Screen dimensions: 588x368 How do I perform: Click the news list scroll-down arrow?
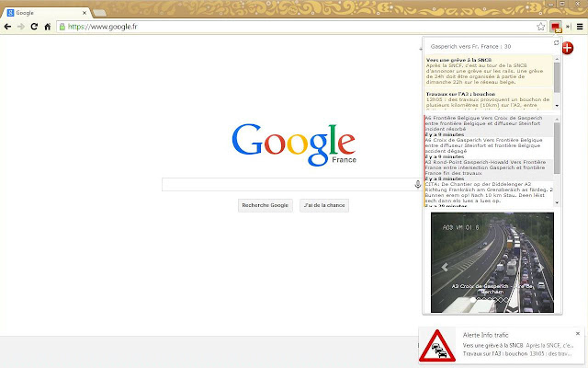point(557,106)
